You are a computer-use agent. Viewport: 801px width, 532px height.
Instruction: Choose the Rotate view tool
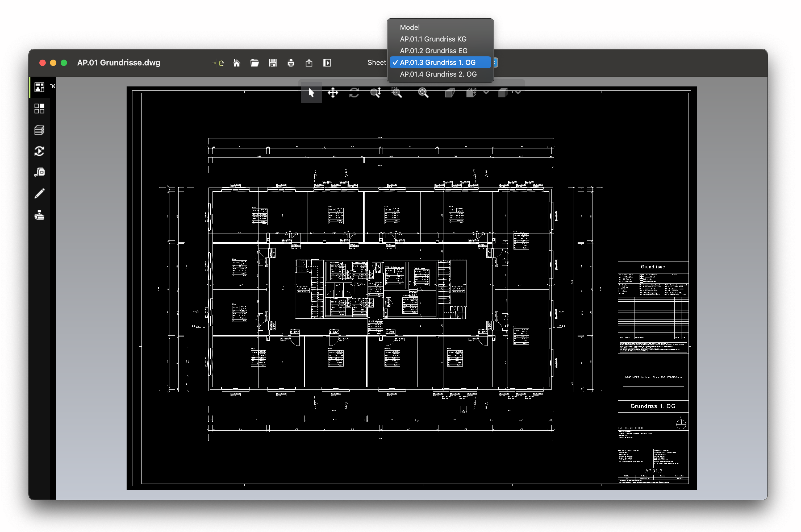[x=354, y=92]
